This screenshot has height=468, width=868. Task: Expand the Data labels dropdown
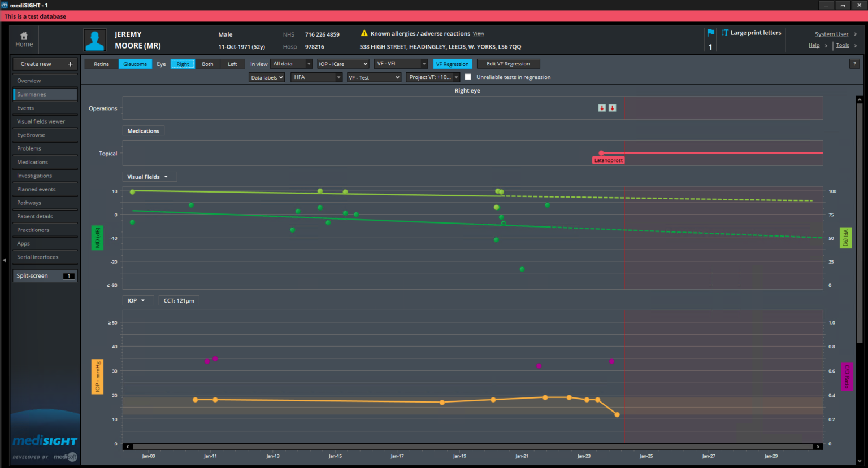click(x=267, y=78)
